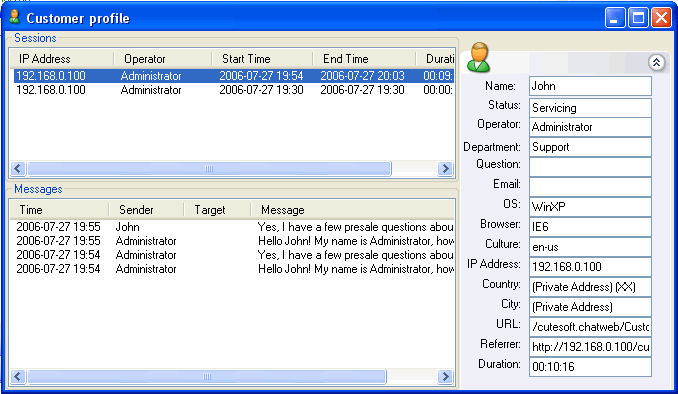678x394 pixels.
Task: Click the Culture field showing en-us
Action: (x=590, y=247)
